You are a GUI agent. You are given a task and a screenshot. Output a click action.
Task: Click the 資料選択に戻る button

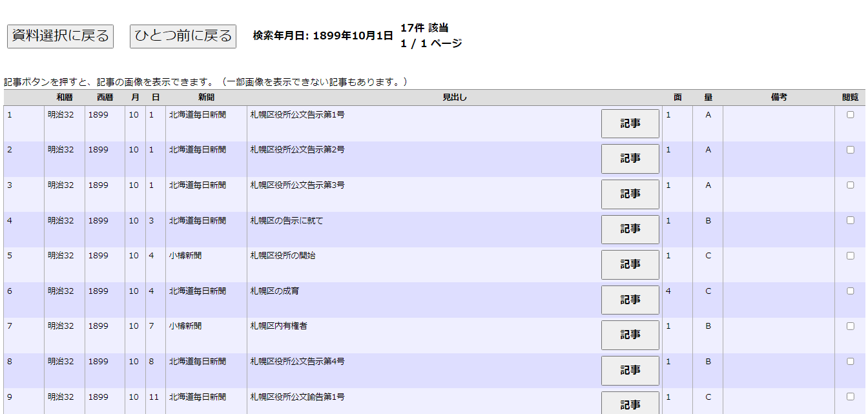pyautogui.click(x=60, y=36)
